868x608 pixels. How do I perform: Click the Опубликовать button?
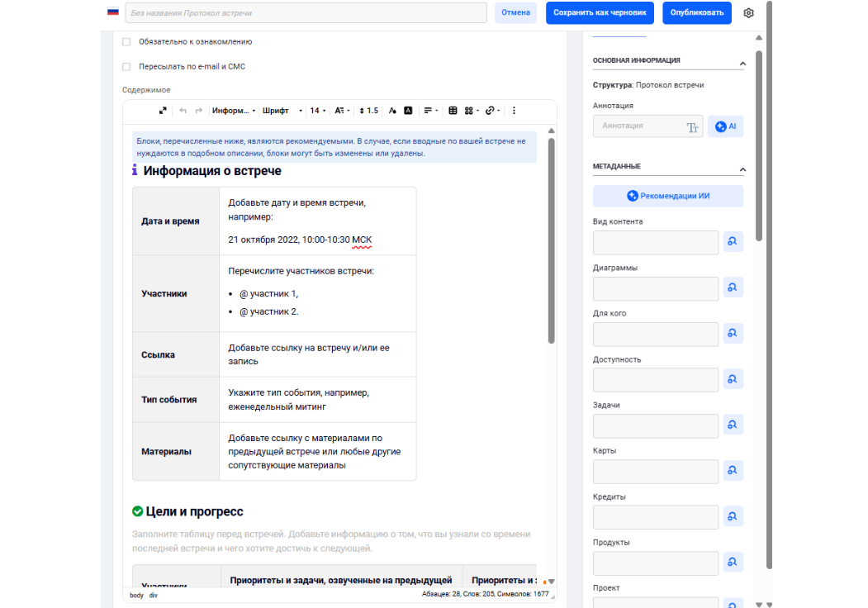[x=697, y=12]
